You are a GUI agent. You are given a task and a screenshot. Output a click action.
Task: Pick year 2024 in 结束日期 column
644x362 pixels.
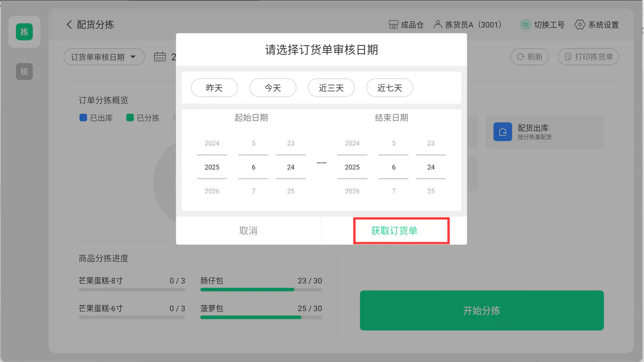click(352, 143)
